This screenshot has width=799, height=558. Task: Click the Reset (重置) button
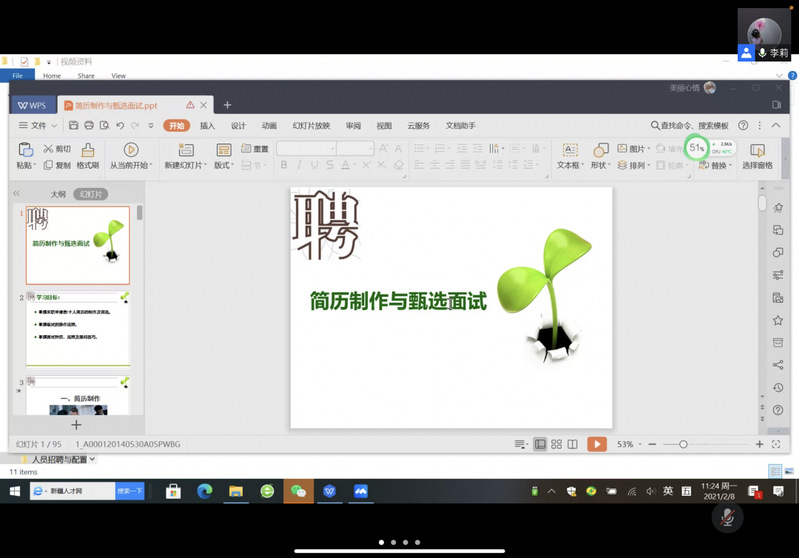tap(256, 149)
